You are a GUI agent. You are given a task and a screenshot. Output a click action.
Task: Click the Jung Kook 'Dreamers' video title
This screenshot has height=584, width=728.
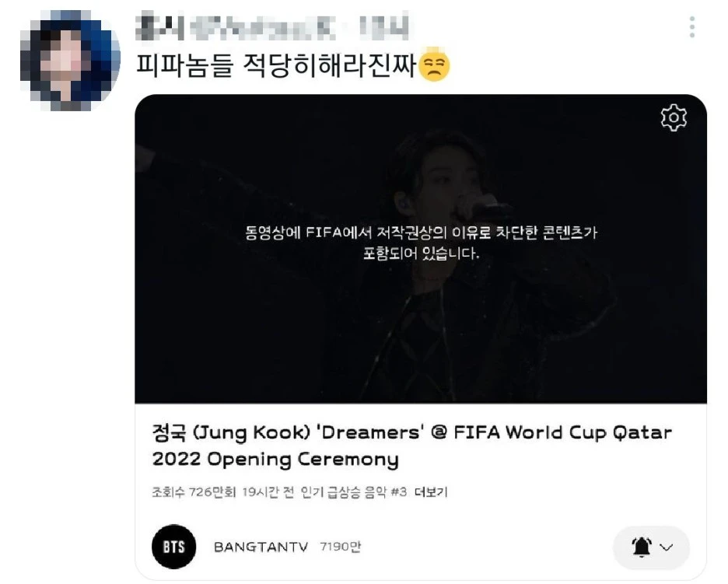(411, 446)
